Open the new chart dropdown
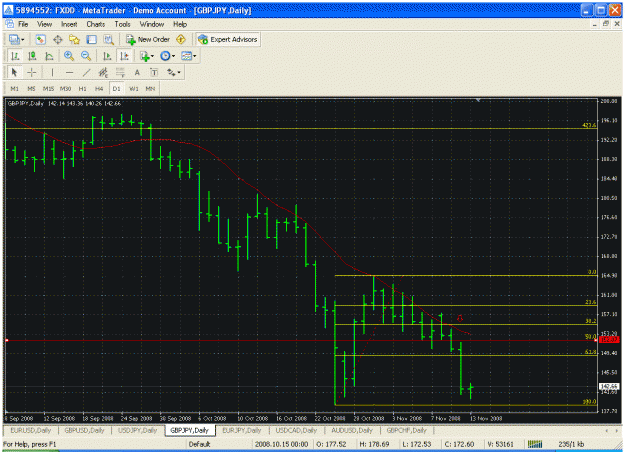This screenshot has width=625, height=452. pos(17,39)
